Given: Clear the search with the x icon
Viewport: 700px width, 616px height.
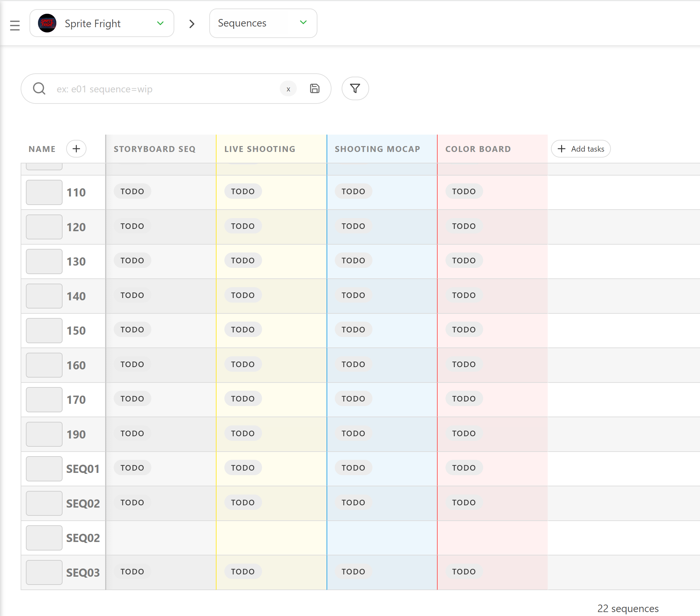Looking at the screenshot, I should (288, 89).
